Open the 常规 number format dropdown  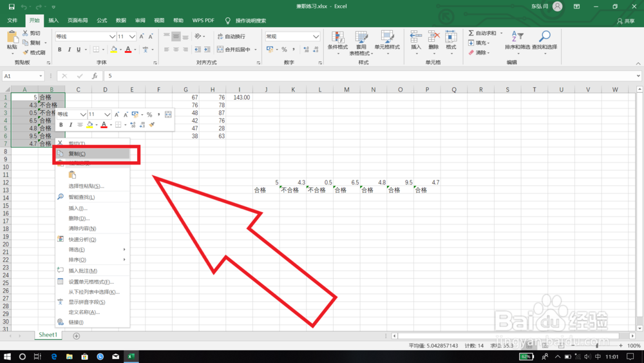316,37
